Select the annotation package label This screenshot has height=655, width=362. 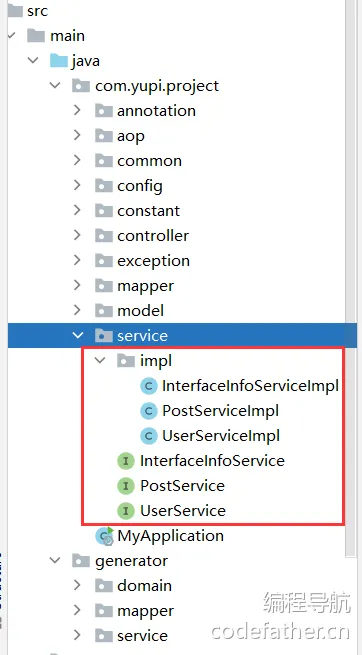coord(157,111)
